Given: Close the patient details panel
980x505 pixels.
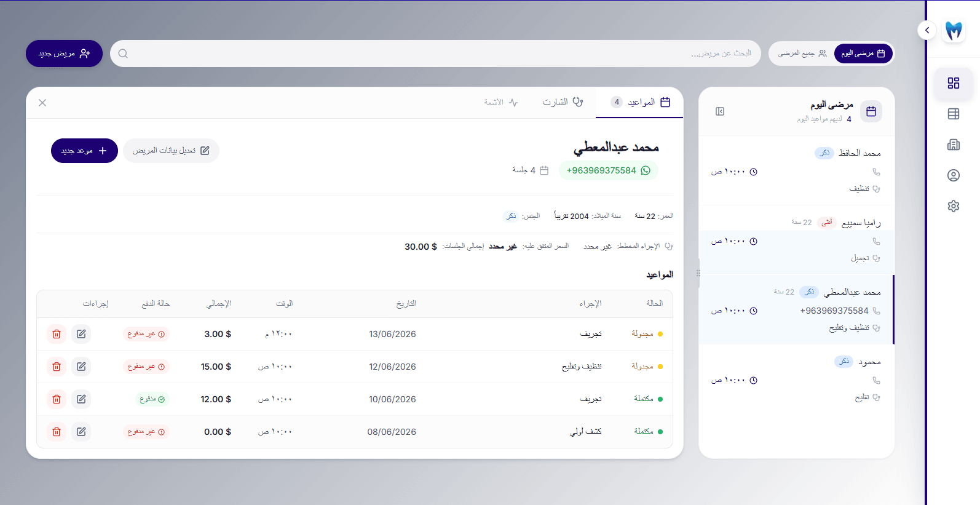Looking at the screenshot, I should click(x=42, y=103).
